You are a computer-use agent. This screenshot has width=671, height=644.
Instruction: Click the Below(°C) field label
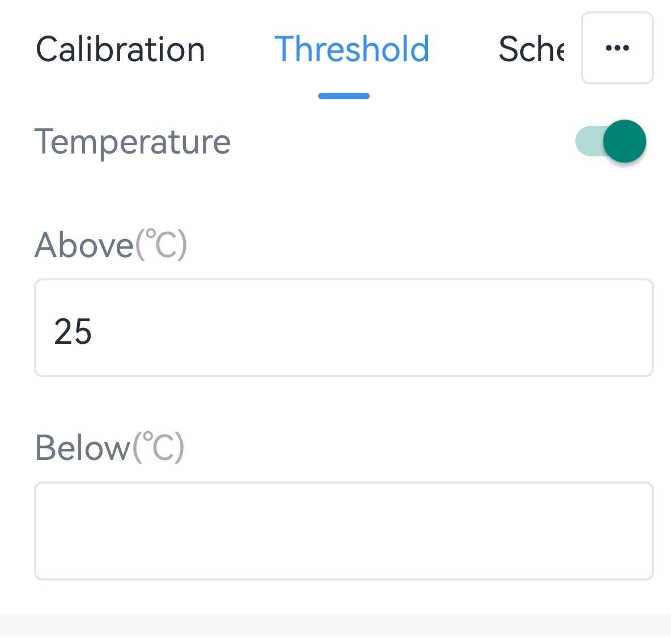click(110, 447)
